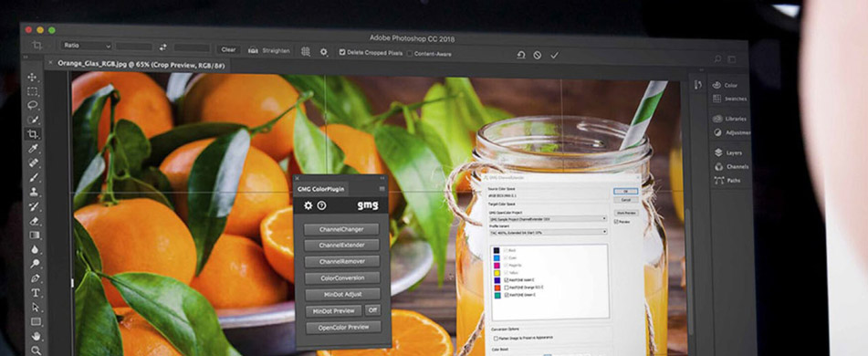Open the Profile Variant dropdown
868x356 pixels.
[x=548, y=232]
